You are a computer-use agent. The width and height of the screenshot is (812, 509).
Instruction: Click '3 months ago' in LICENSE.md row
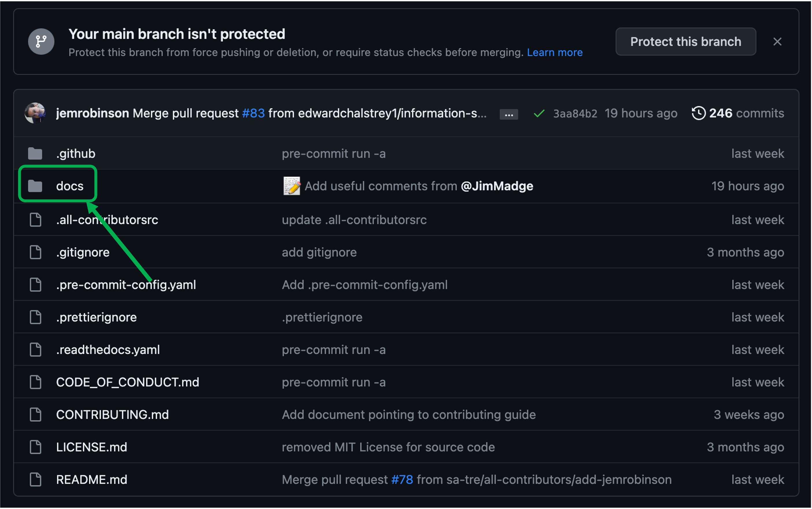pyautogui.click(x=746, y=447)
